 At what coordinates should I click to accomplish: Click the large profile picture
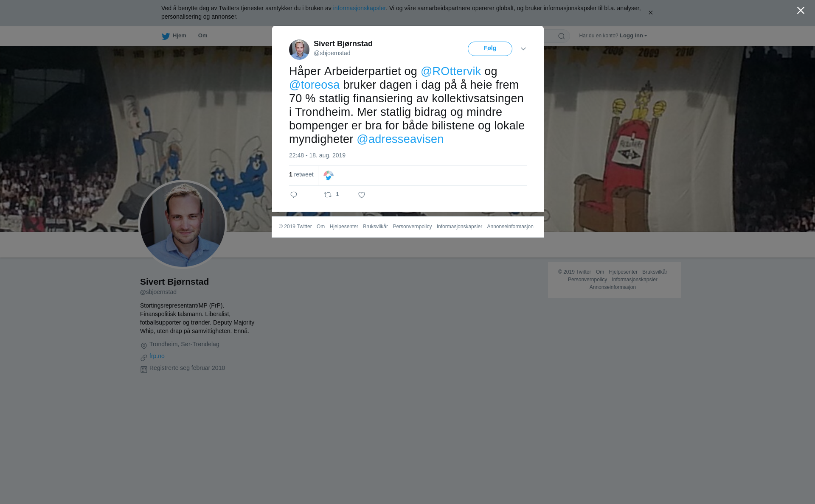pos(183,224)
